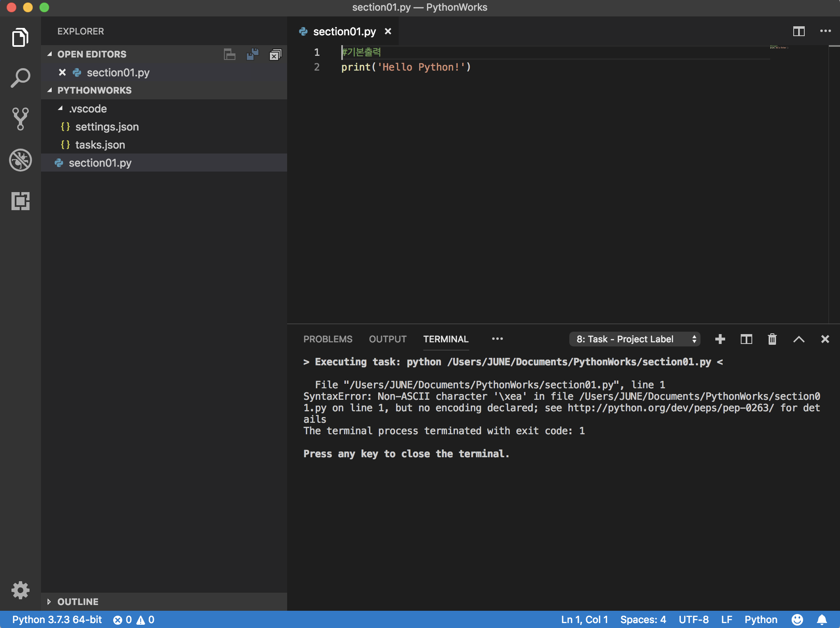The image size is (840, 628).
Task: Click Close All Editors icon
Action: click(x=275, y=54)
